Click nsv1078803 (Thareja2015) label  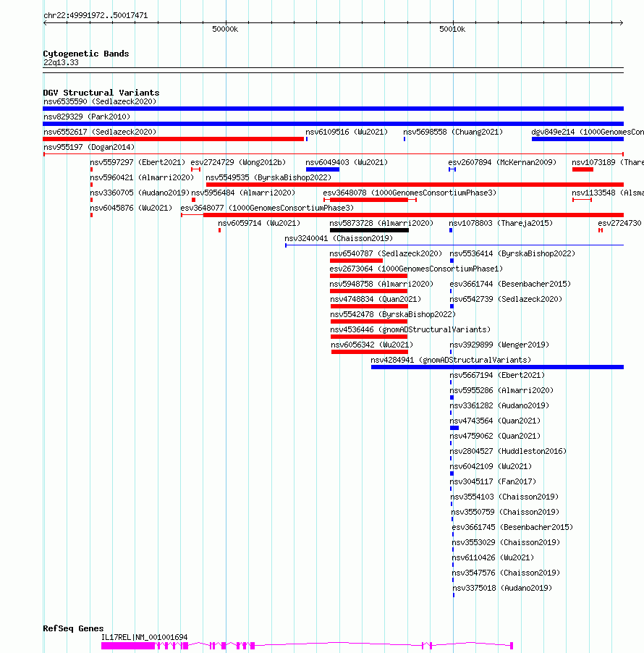click(501, 223)
